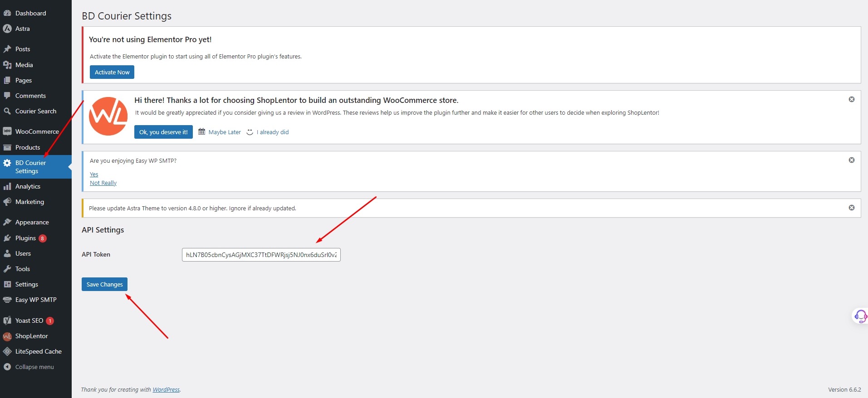Click the Dashboard gauge icon in sidebar

(x=7, y=13)
